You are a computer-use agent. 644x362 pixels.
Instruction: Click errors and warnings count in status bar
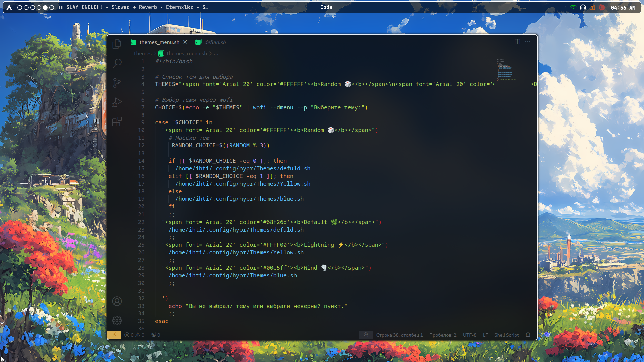tap(134, 335)
